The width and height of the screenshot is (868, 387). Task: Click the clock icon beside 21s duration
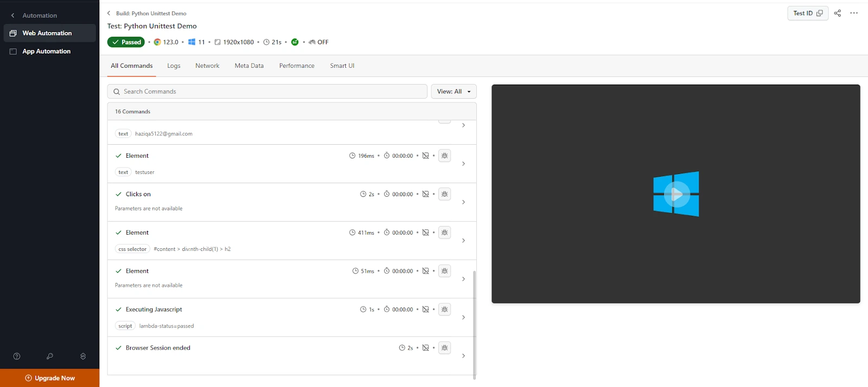point(266,42)
